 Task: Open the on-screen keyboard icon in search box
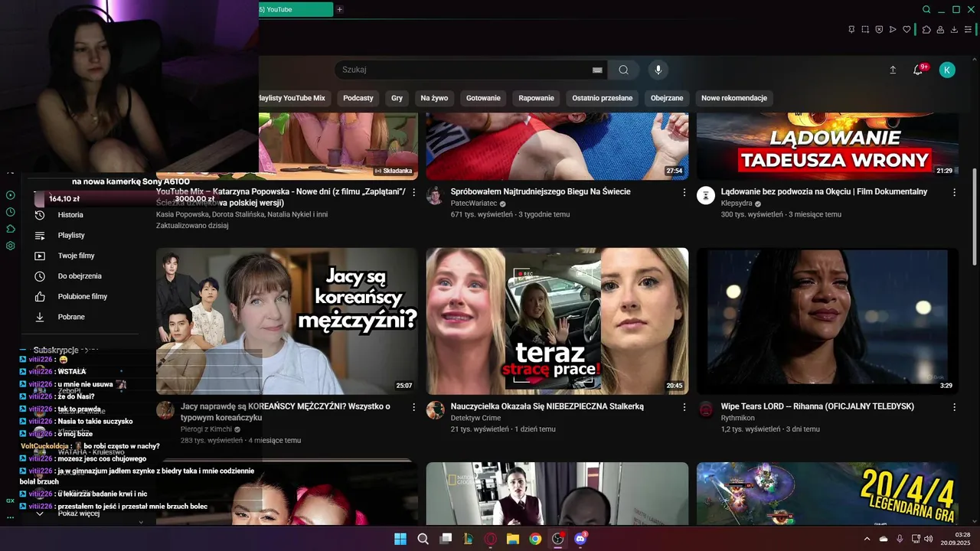[597, 70]
